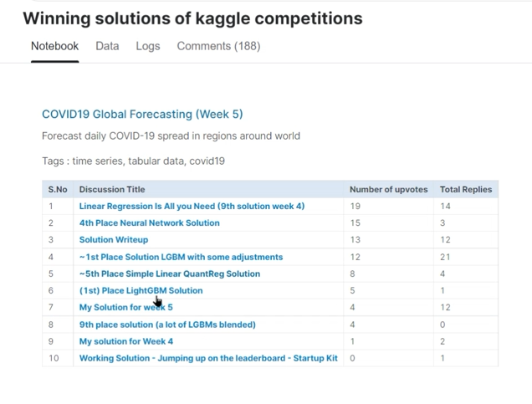The width and height of the screenshot is (532, 404).
Task: Click the Number of upvotes column header
Action: click(x=388, y=189)
